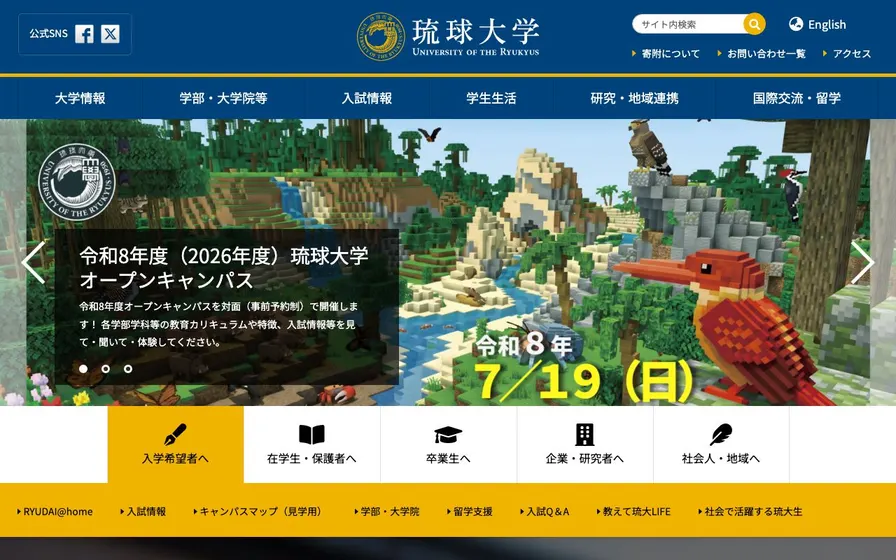Viewport: 896px width, 560px height.
Task: Open the 教えて琉大LIFE link
Action: (637, 511)
